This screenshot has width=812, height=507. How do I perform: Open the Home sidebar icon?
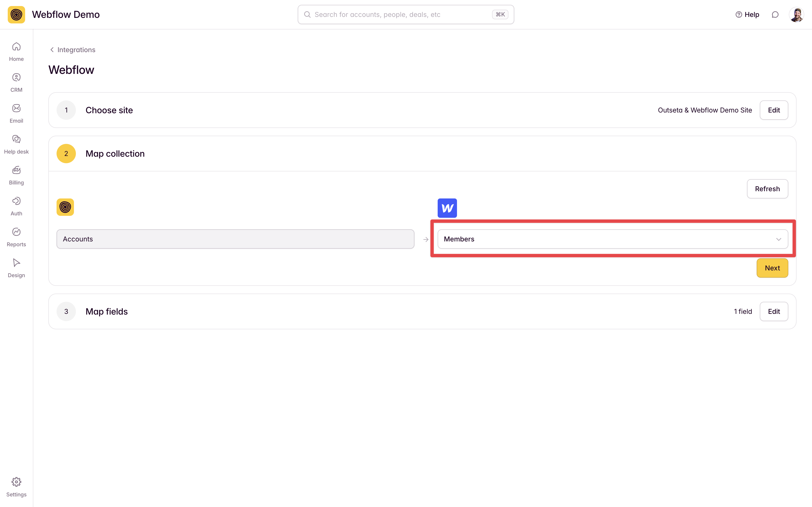(16, 51)
